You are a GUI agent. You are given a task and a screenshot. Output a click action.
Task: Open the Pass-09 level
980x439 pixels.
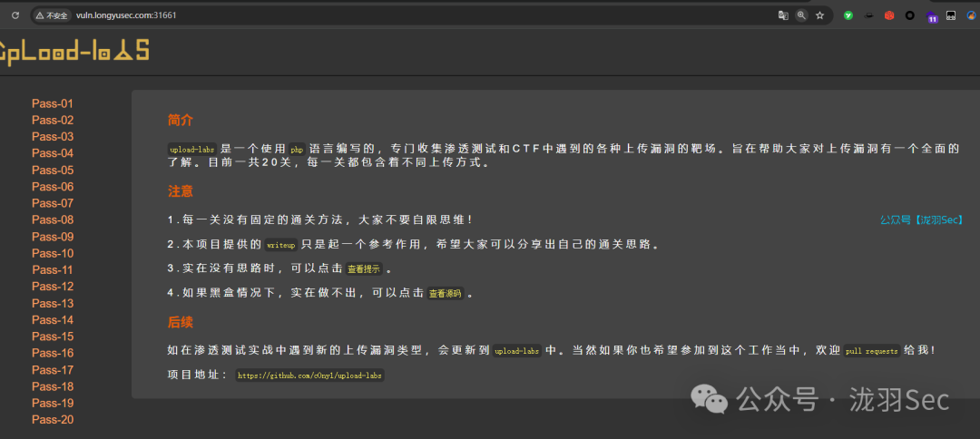[53, 237]
